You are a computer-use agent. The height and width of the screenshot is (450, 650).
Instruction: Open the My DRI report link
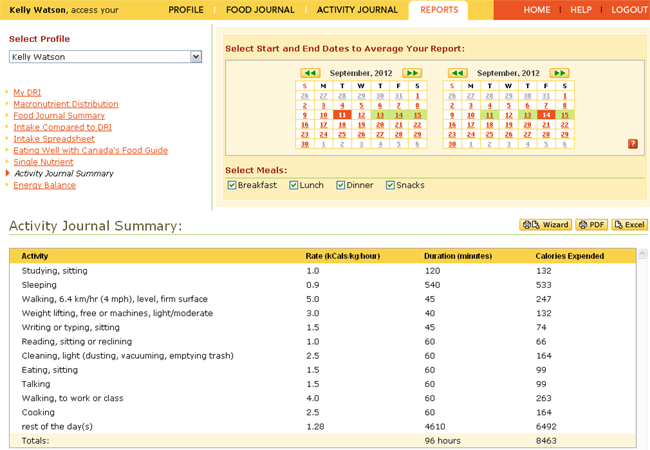coord(27,92)
